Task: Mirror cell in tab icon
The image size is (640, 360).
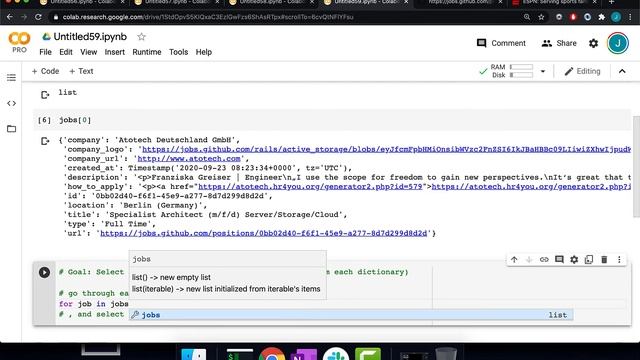Action: click(589, 260)
